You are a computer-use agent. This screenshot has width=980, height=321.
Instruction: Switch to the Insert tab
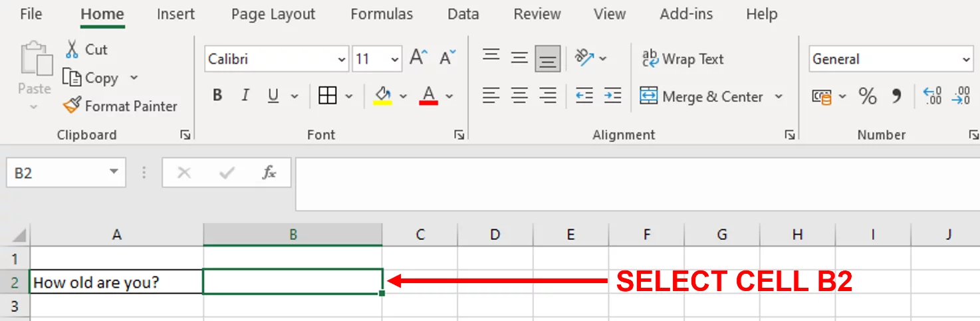click(176, 14)
